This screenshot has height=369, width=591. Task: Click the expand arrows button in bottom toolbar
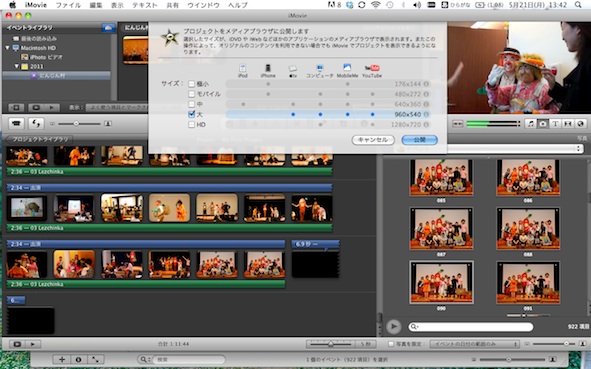[96, 360]
